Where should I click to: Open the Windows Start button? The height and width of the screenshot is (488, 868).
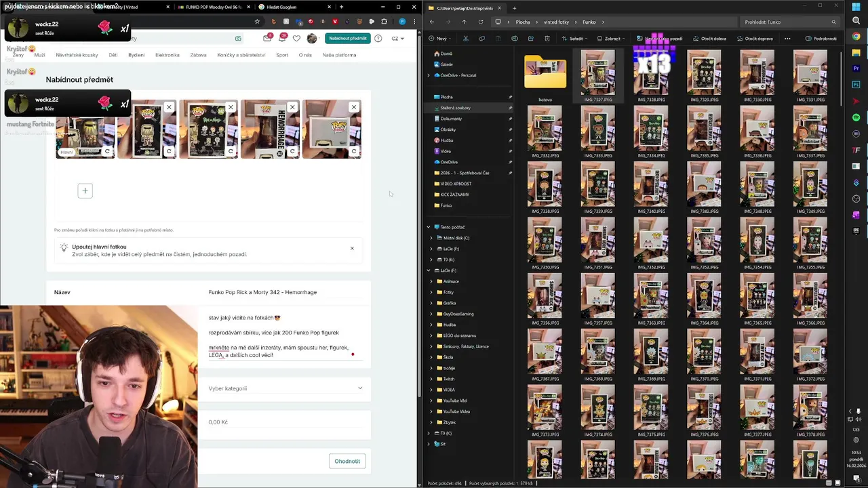[x=856, y=7]
